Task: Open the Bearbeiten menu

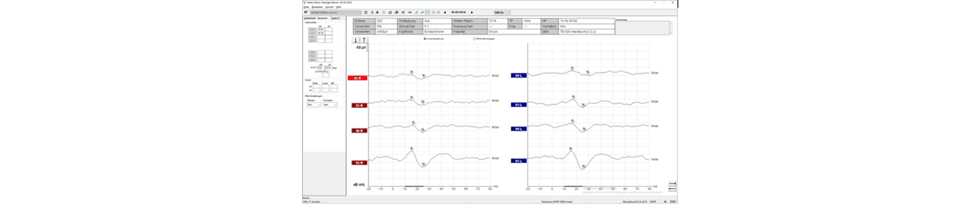Action: pyautogui.click(x=316, y=7)
